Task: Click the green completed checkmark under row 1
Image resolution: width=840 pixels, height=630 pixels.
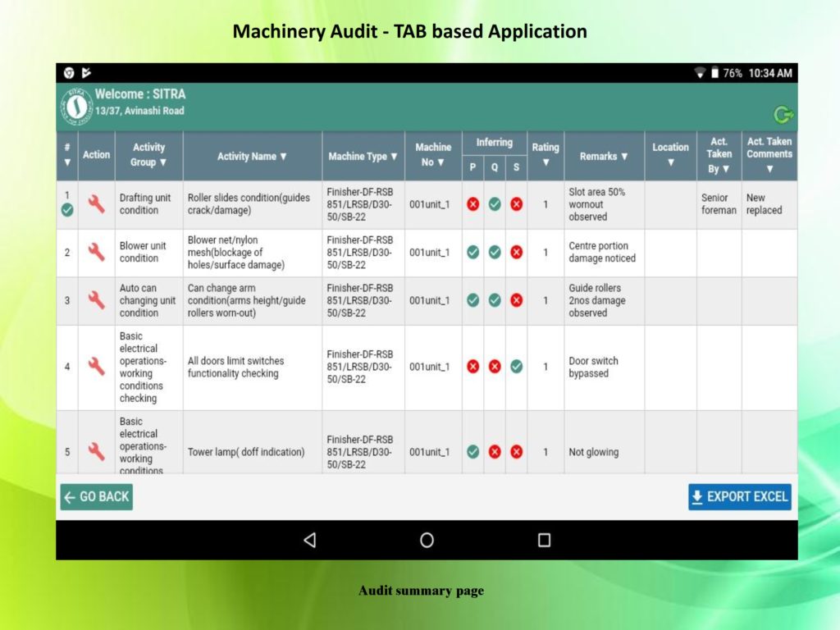Action: (67, 210)
